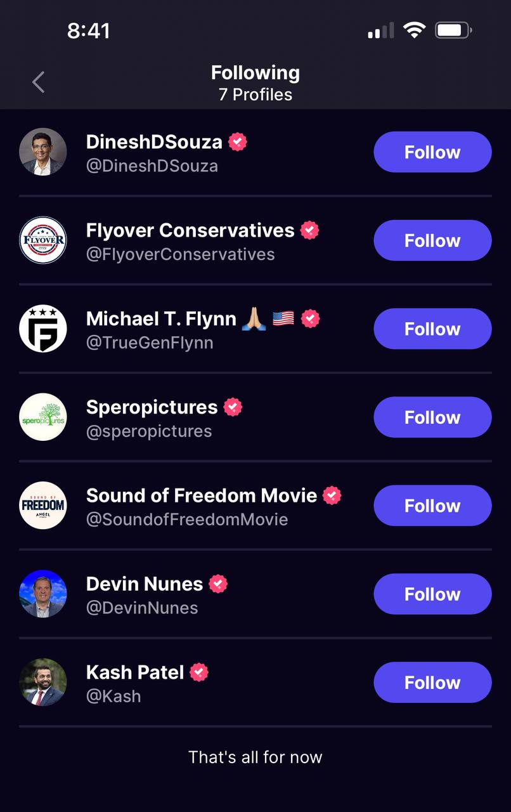511x812 pixels.
Task: Tap the battery indicator in status bar
Action: (x=453, y=30)
